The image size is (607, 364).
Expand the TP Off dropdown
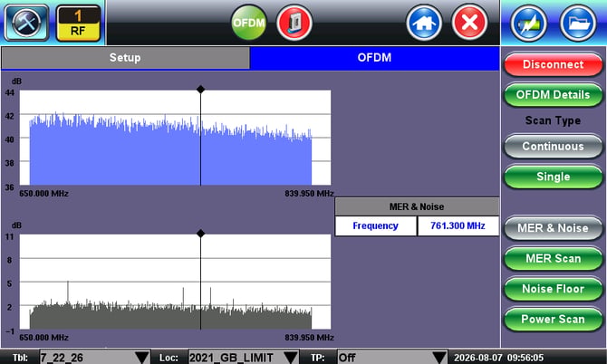tap(392, 358)
